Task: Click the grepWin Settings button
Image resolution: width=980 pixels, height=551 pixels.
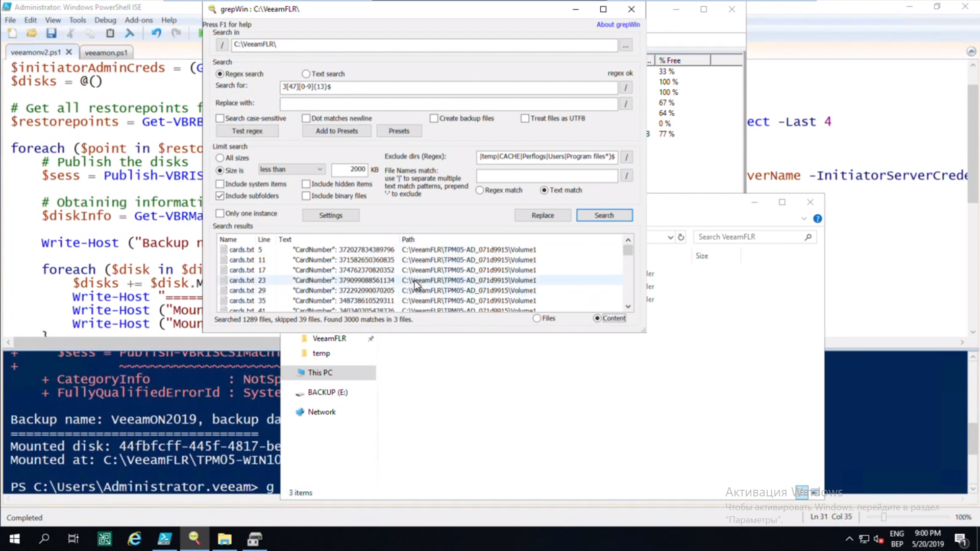Action: pyautogui.click(x=331, y=215)
